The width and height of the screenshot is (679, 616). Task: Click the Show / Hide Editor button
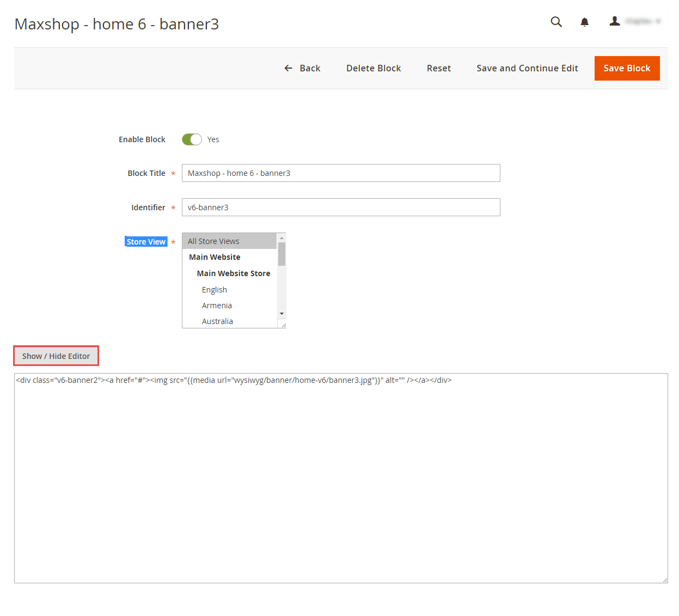pyautogui.click(x=56, y=356)
